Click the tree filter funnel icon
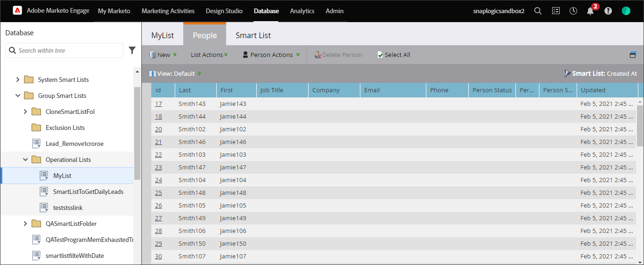This screenshot has width=644, height=265. 132,50
